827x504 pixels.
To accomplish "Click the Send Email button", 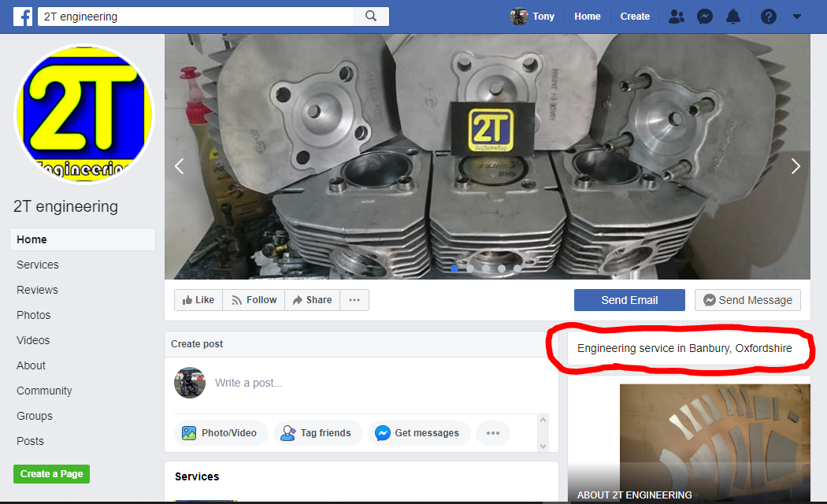I will pos(629,300).
